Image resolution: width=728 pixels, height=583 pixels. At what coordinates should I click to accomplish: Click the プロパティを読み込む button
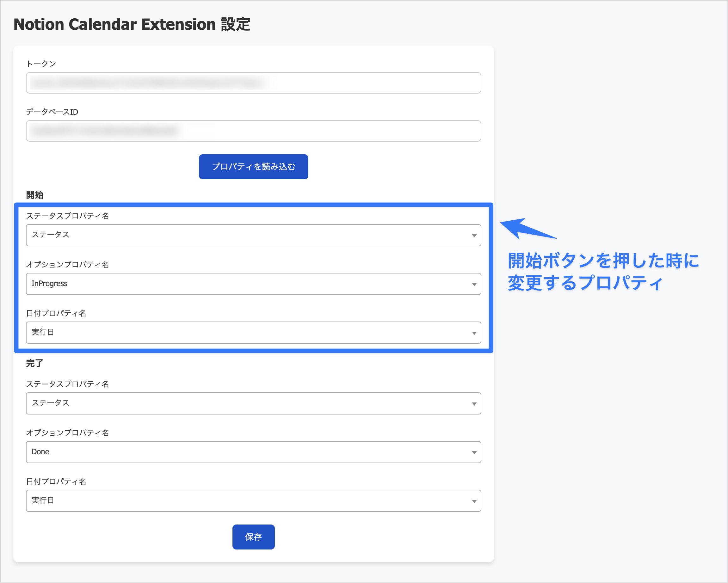(253, 167)
